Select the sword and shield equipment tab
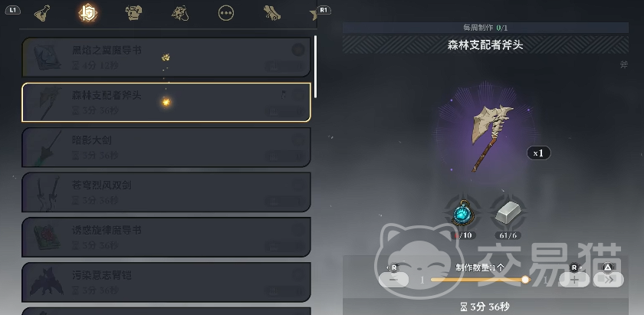Viewport: 644px width, 315px height. coord(88,13)
